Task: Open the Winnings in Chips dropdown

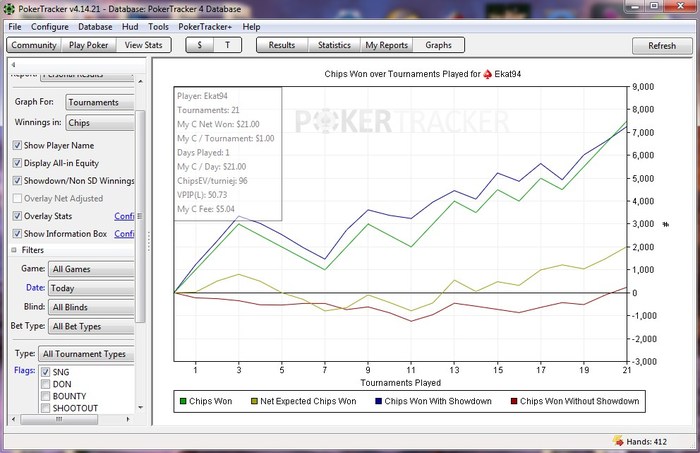Action: pyautogui.click(x=100, y=123)
